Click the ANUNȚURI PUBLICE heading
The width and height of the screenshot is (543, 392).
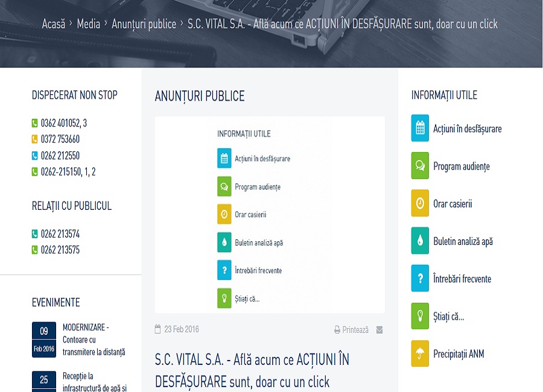200,96
